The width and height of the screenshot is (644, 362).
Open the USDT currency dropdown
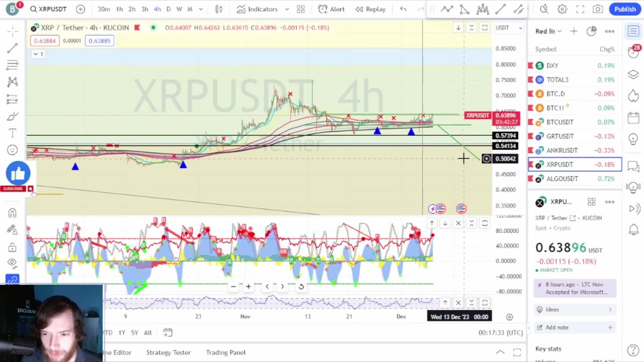pyautogui.click(x=509, y=28)
